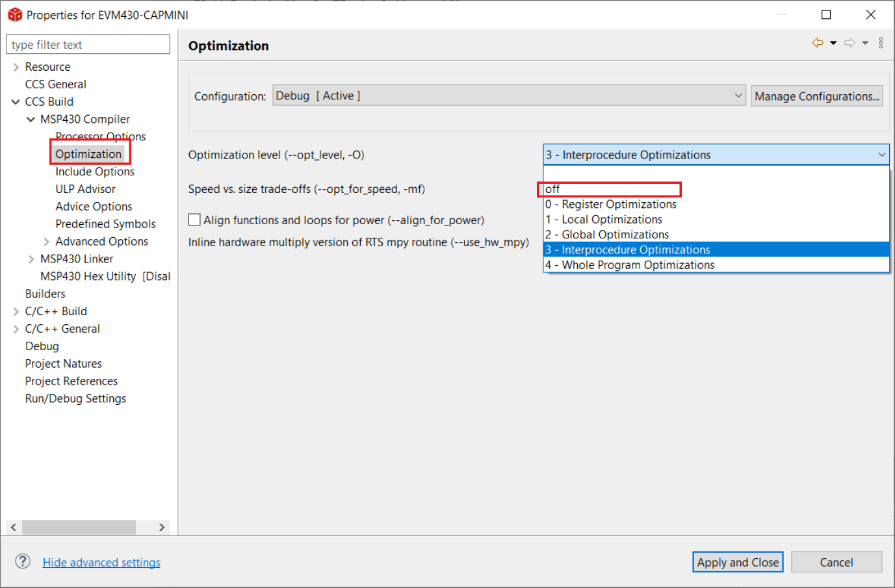Open Manage Configurations dialog

point(816,96)
